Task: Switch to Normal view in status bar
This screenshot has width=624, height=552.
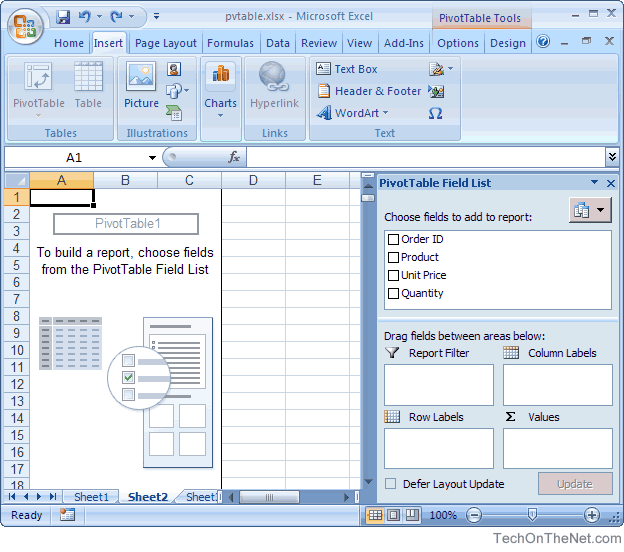Action: coord(375,515)
